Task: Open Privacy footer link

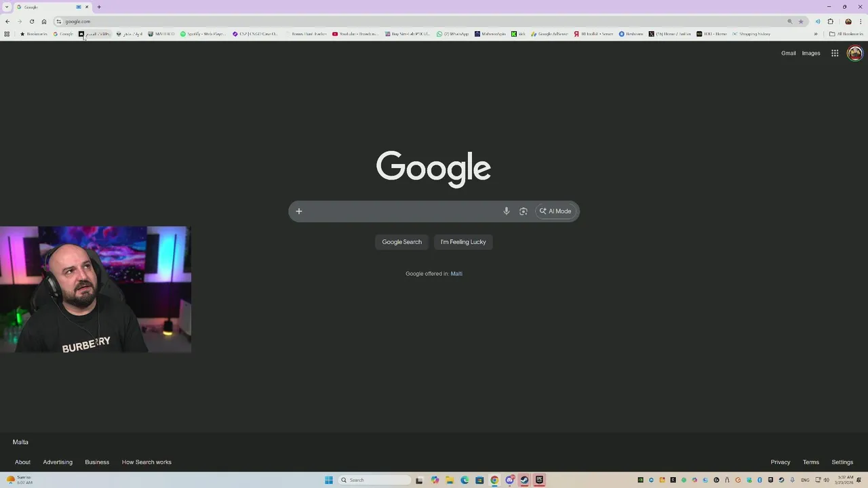Action: click(x=781, y=462)
